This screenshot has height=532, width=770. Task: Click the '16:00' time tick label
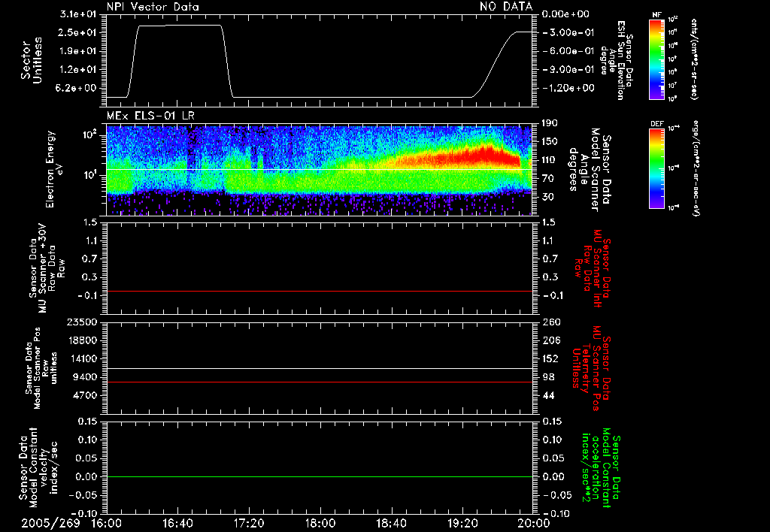click(107, 523)
